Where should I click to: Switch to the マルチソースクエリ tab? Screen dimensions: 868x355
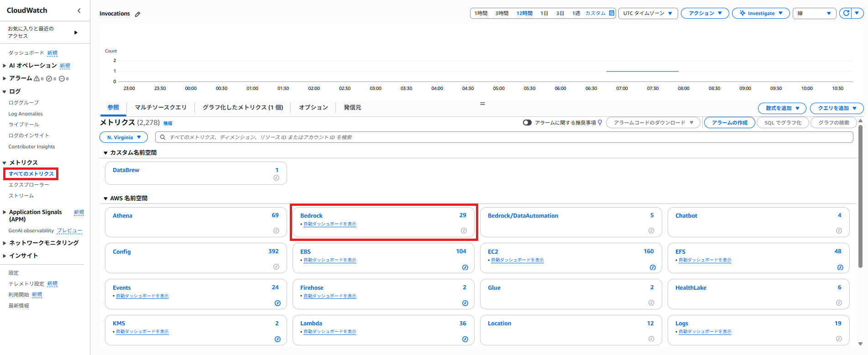click(161, 108)
